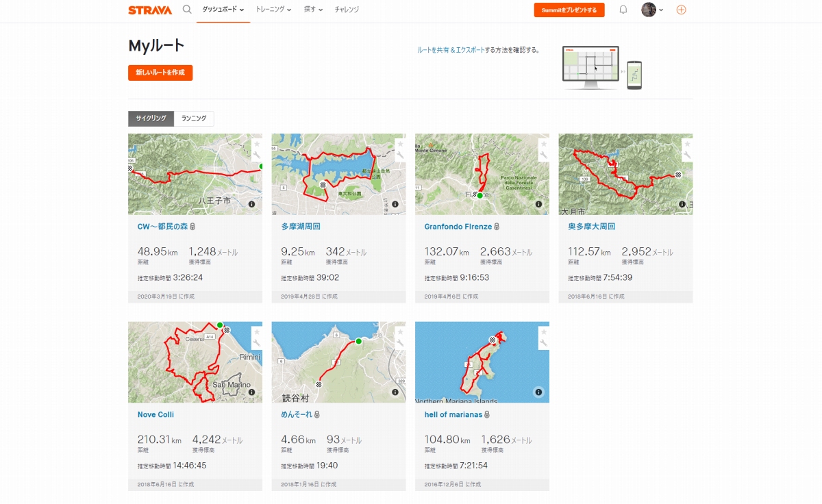Image resolution: width=822 pixels, height=504 pixels.
Task: Click the 新しいルートを作成 button
Action: [x=160, y=73]
